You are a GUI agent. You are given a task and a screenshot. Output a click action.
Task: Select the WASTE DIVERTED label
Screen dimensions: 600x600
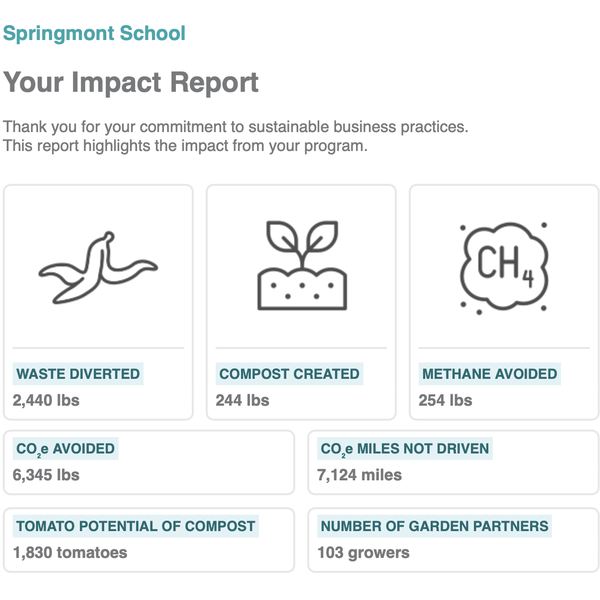click(78, 374)
